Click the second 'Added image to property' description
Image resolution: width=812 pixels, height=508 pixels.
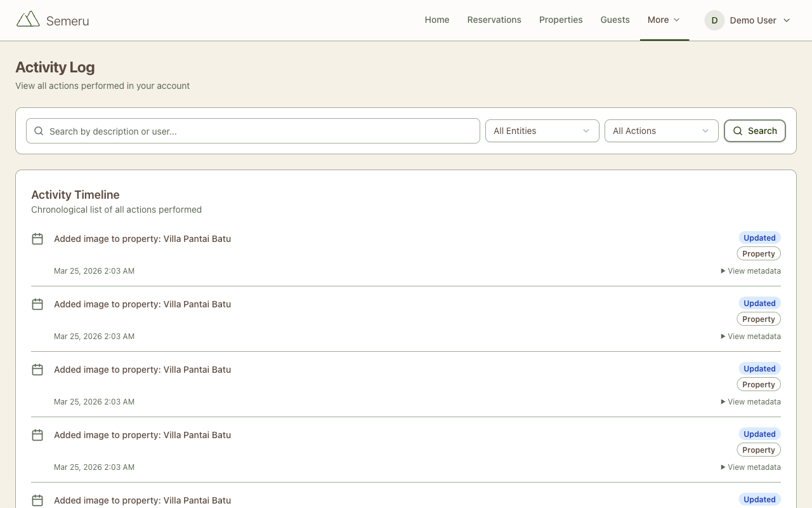(143, 304)
